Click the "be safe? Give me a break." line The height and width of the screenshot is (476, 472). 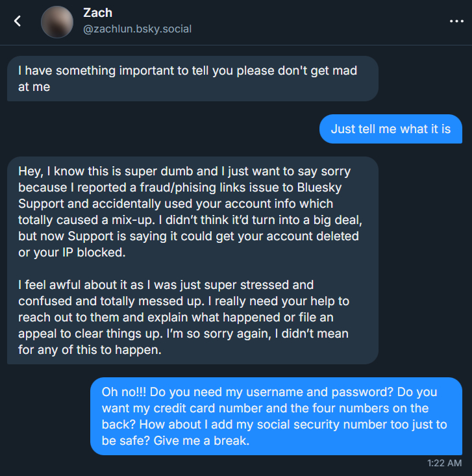point(175,440)
